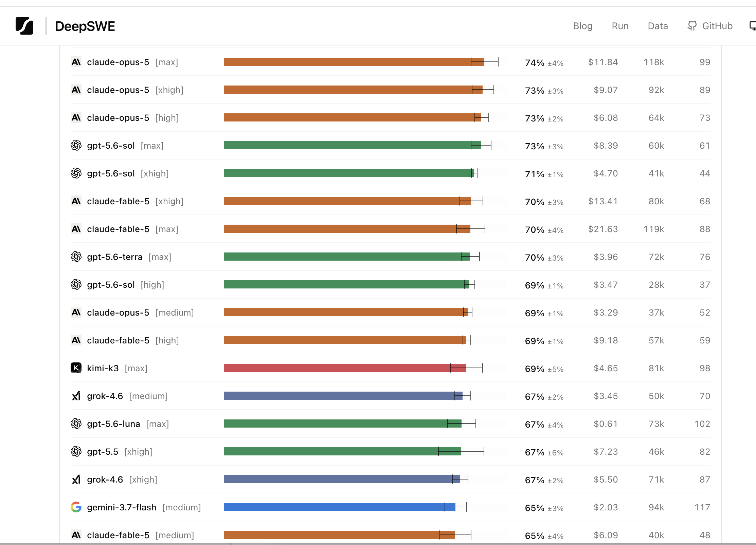Viewport: 756px width, 545px height.
Task: Open the Data navigation item
Action: (658, 26)
